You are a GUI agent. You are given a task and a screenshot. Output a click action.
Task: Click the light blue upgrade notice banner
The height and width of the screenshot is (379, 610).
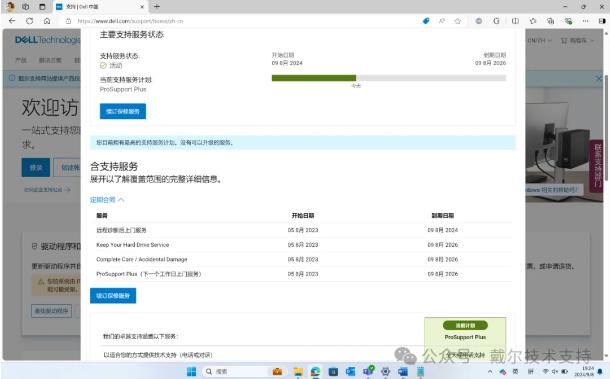[x=303, y=142]
